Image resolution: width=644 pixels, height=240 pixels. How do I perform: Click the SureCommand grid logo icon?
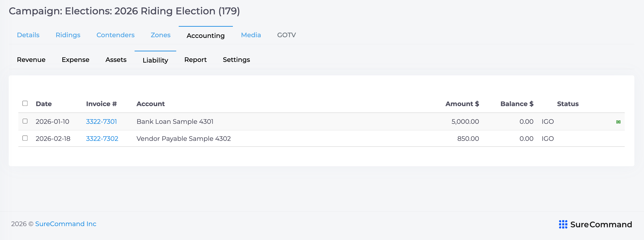point(563,224)
